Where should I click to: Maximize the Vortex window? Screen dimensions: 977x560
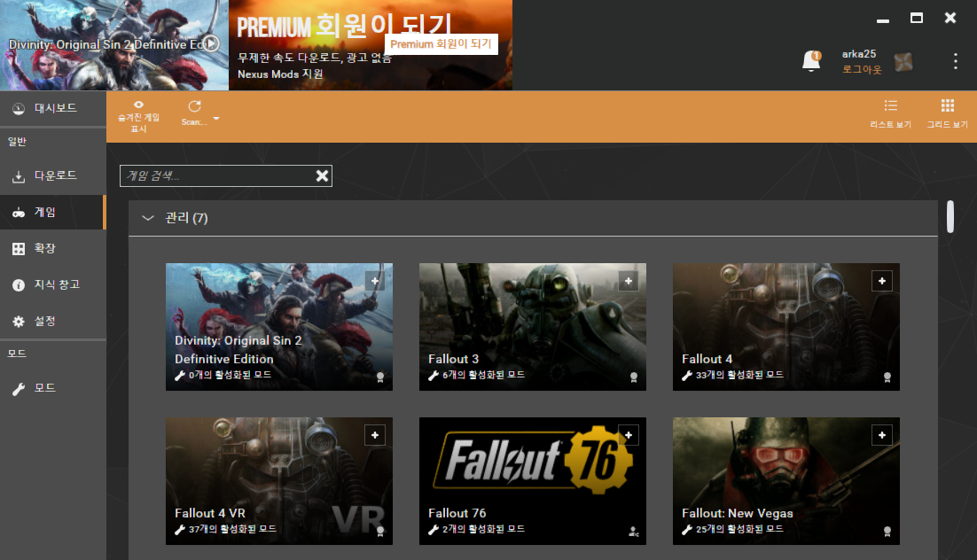(x=917, y=18)
